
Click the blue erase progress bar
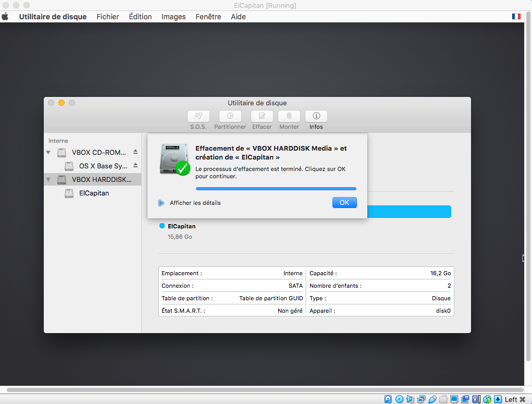click(276, 188)
